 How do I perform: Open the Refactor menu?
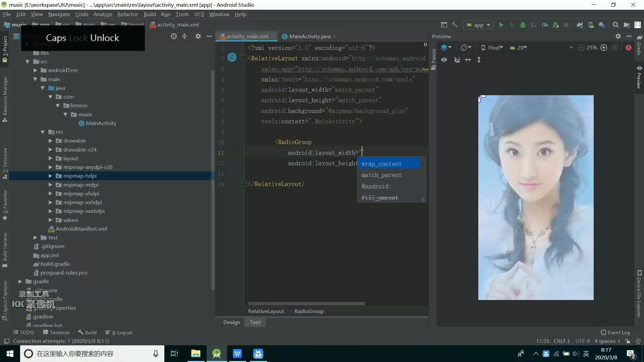coord(127,14)
